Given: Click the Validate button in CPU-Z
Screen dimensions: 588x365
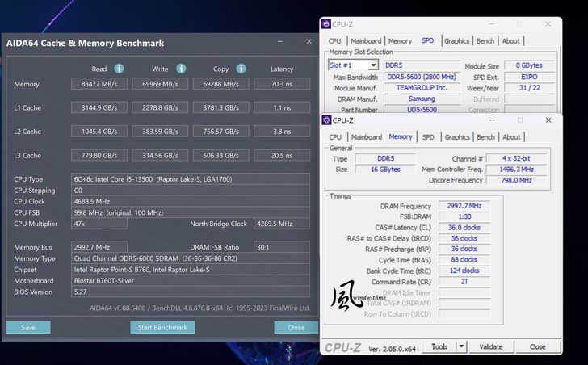Looking at the screenshot, I should tap(491, 347).
